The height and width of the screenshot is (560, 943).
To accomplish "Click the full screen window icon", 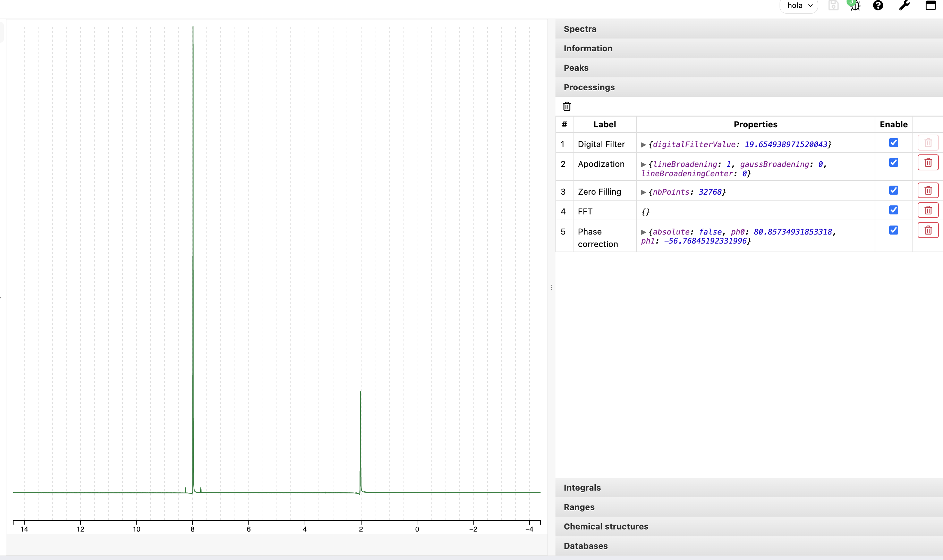I will tap(930, 6).
